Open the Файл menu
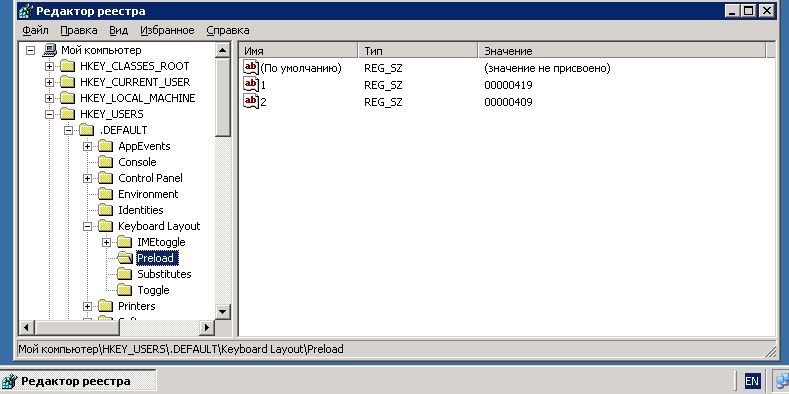 tap(35, 30)
